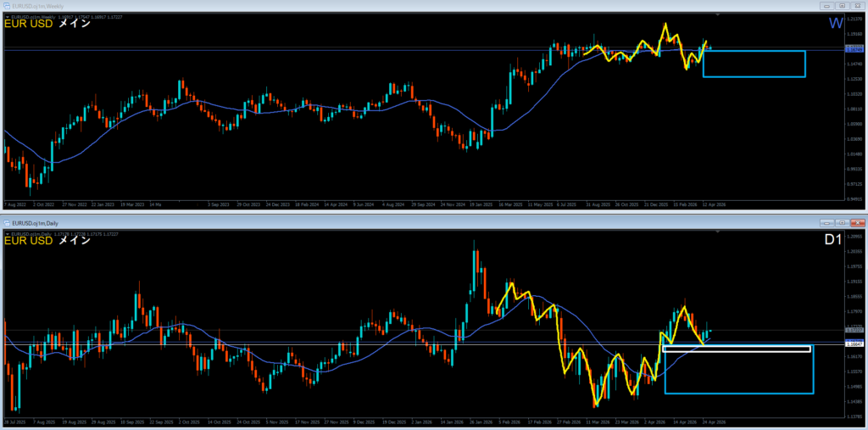The height and width of the screenshot is (430, 868).
Task: Expand one-click trading arrow on Weekly chart
Action: (8, 16)
